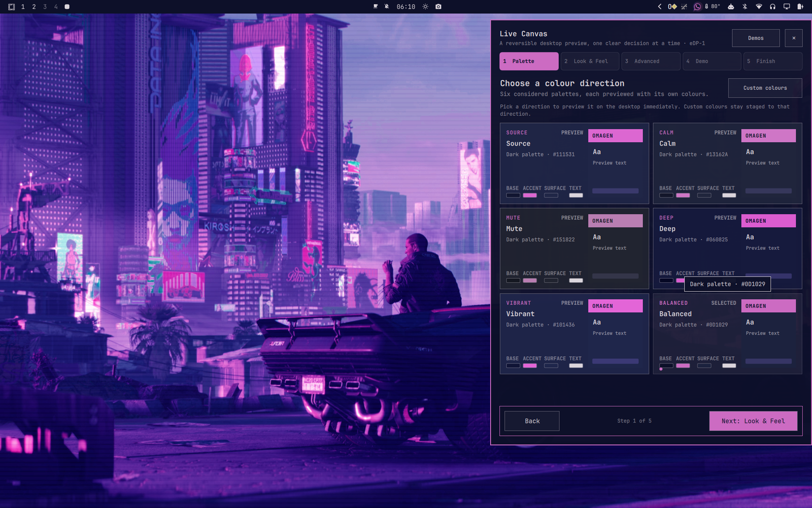This screenshot has height=508, width=812.
Task: Click the headphones audio icon
Action: pyautogui.click(x=772, y=7)
